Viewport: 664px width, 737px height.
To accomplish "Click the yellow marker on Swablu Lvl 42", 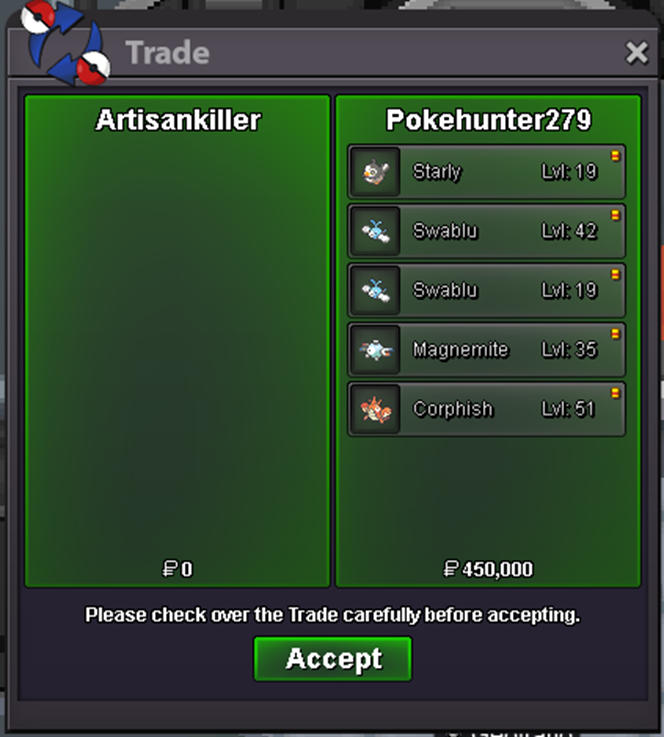I will [615, 215].
